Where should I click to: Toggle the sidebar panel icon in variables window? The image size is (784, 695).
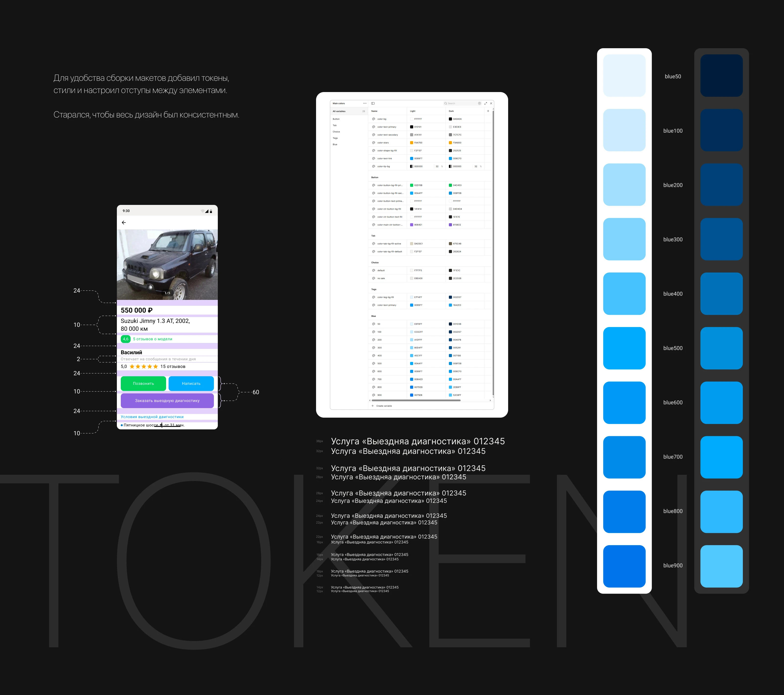coord(373,104)
